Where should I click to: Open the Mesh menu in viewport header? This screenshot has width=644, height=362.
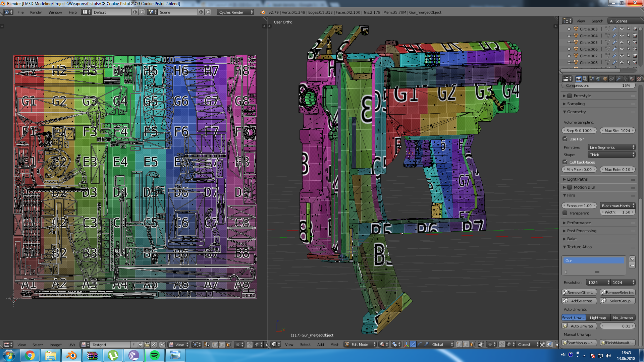coord(334,345)
